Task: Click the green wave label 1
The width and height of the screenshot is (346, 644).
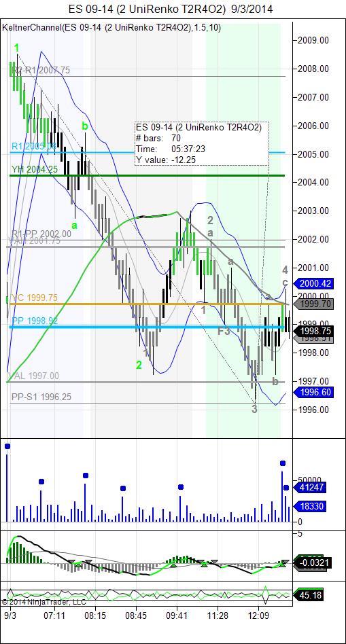Action: click(x=16, y=48)
